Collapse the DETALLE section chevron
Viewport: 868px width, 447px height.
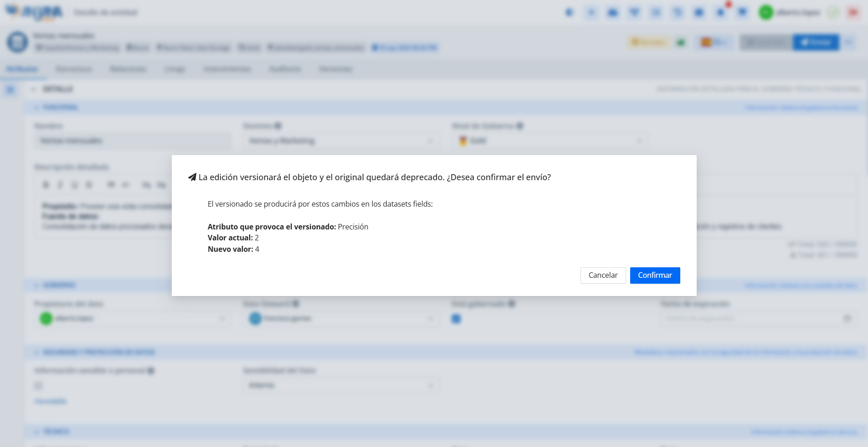(33, 89)
